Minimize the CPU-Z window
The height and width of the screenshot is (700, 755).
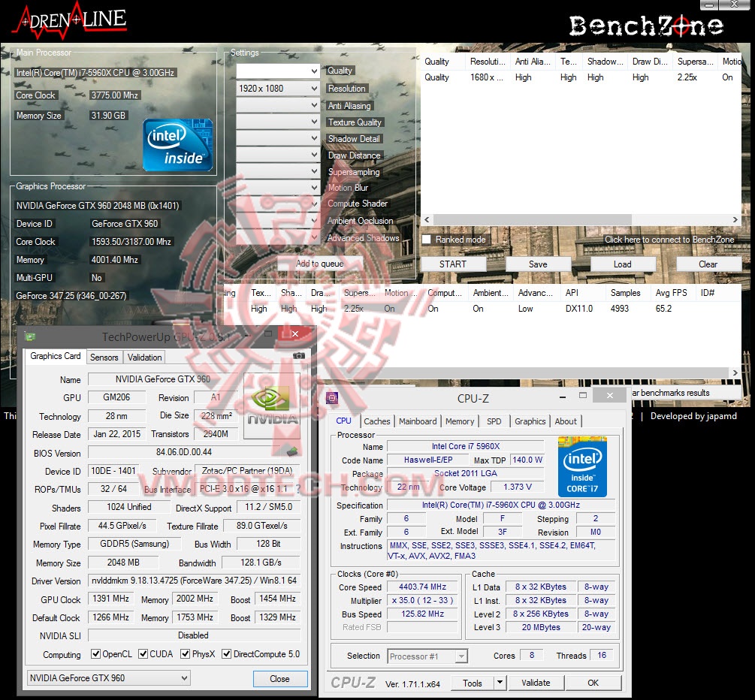(563, 397)
